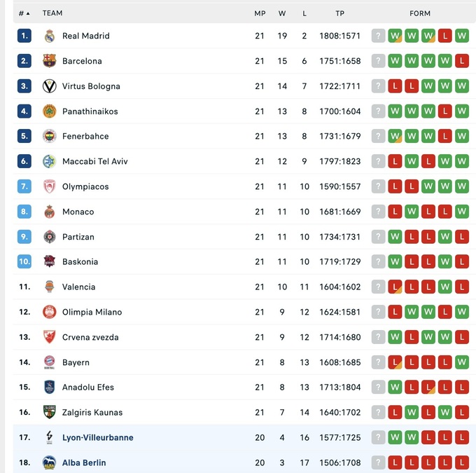
Task: Click the Barcelona club crest icon
Action: coord(50,61)
